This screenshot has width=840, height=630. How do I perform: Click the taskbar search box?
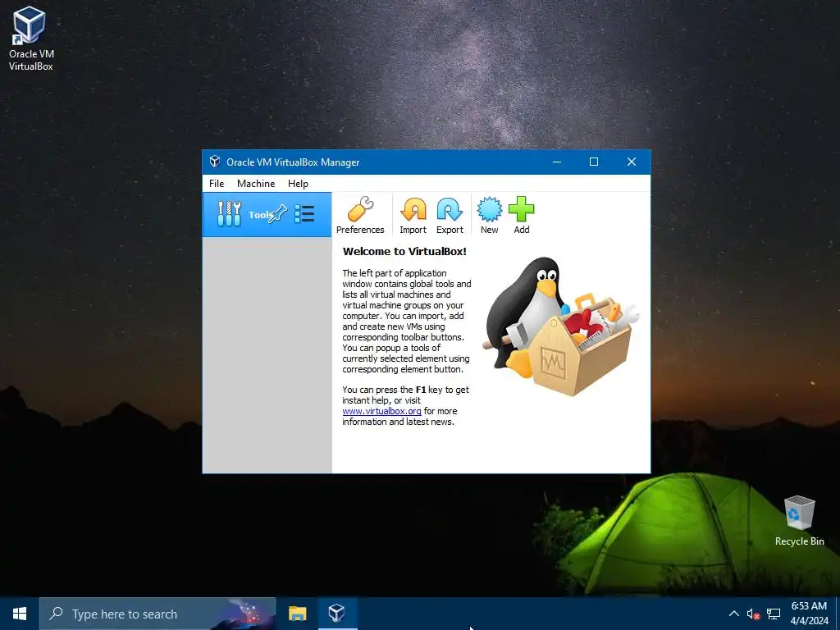[x=157, y=614]
